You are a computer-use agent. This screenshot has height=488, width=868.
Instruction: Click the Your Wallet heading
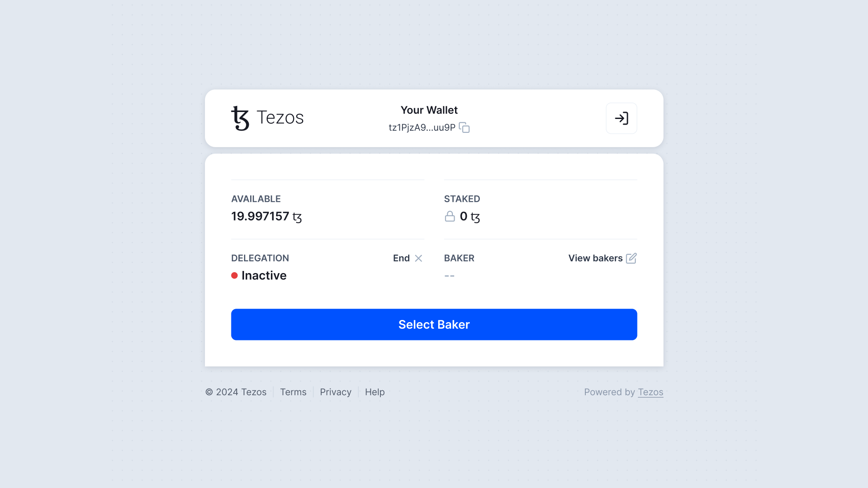[429, 110]
